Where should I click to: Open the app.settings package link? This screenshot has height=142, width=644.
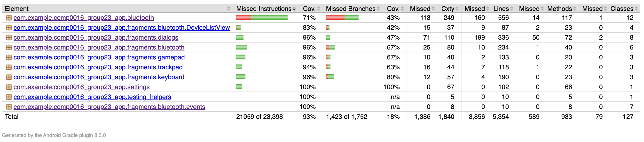pos(81,87)
